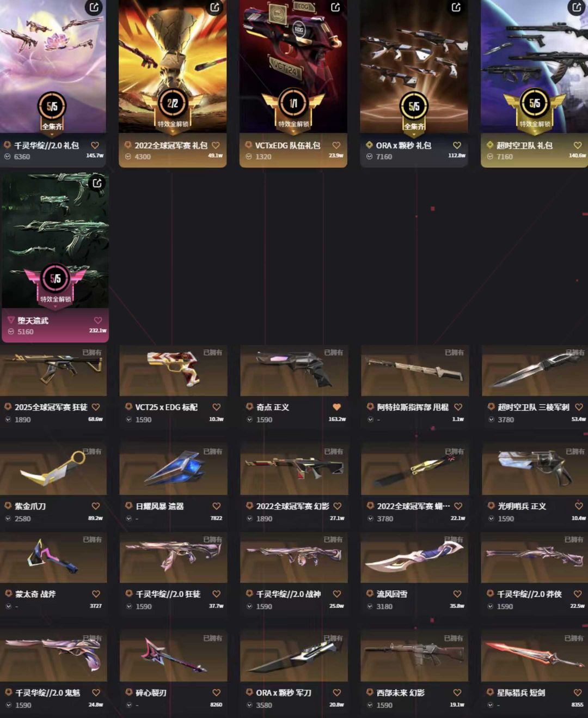The height and width of the screenshot is (718, 588).
Task: Heart the 流风回雪 melee skin
Action: (457, 594)
